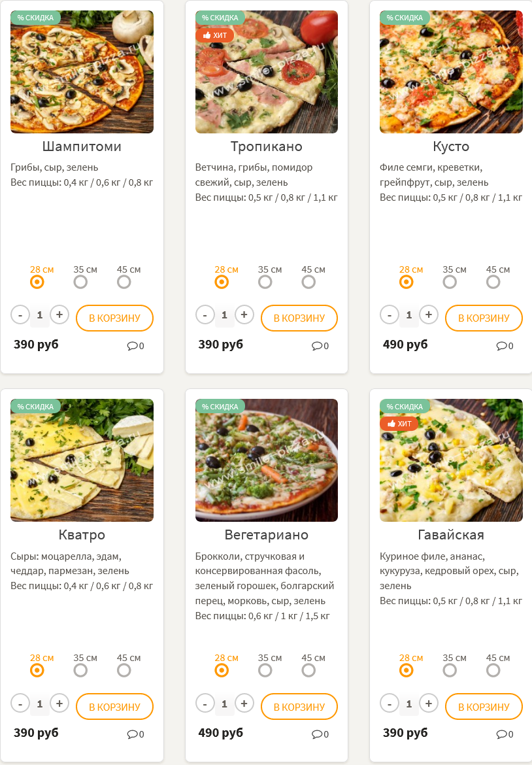Click the ХИТ badge on Тропикано
The height and width of the screenshot is (765, 532).
point(214,35)
